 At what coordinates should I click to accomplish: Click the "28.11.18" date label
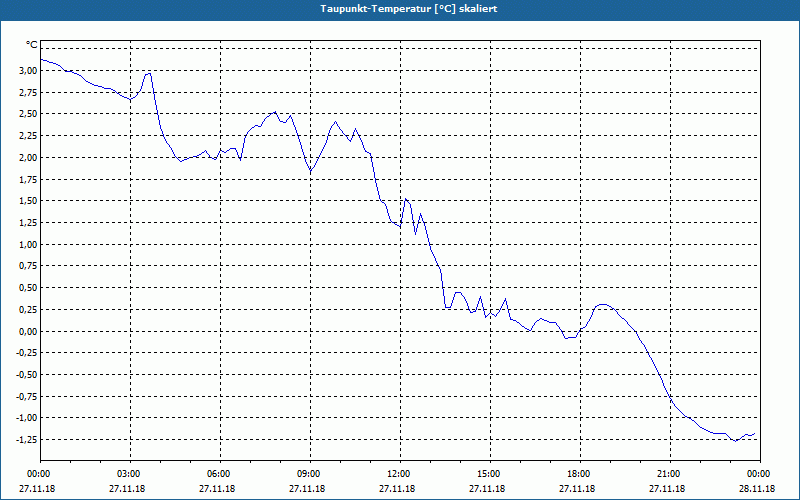pyautogui.click(x=757, y=489)
